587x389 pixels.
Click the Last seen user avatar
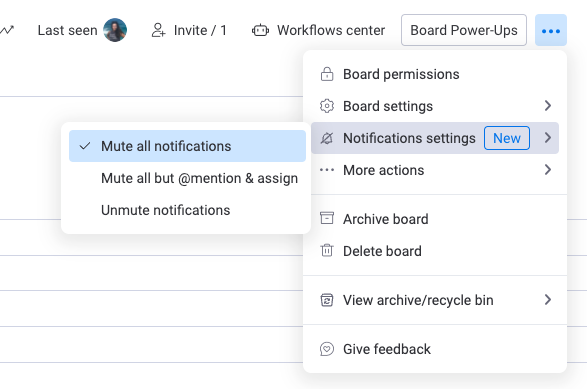[115, 30]
